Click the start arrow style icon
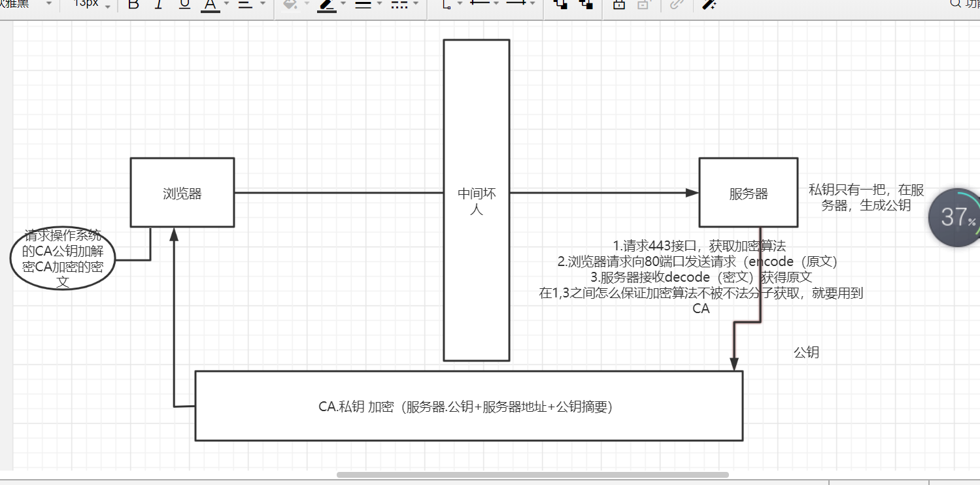Screen dimensions: 980x485 click(x=480, y=4)
